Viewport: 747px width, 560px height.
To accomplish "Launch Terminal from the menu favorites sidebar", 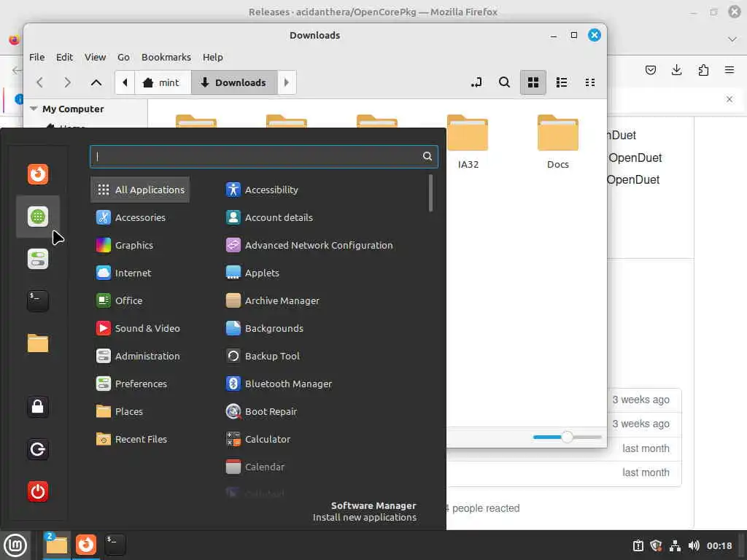I will 38,301.
